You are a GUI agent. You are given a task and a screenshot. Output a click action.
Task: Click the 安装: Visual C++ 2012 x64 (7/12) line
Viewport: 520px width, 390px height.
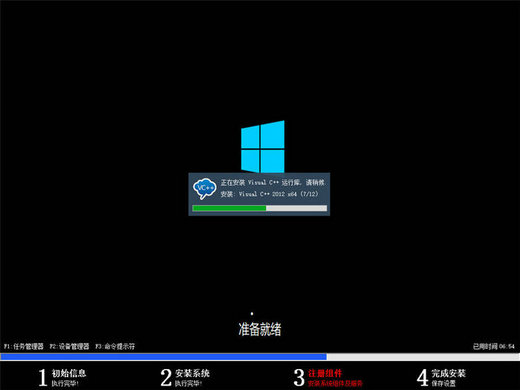[x=269, y=194]
